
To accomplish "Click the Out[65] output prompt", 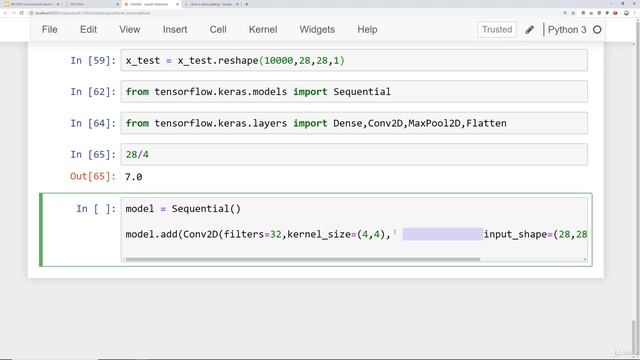I will [x=93, y=176].
